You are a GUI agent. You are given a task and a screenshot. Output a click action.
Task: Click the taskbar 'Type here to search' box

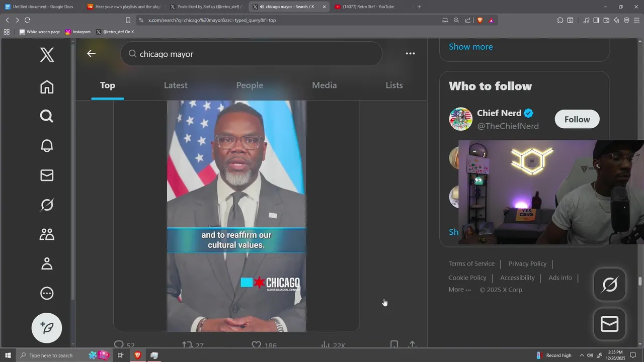(64, 355)
